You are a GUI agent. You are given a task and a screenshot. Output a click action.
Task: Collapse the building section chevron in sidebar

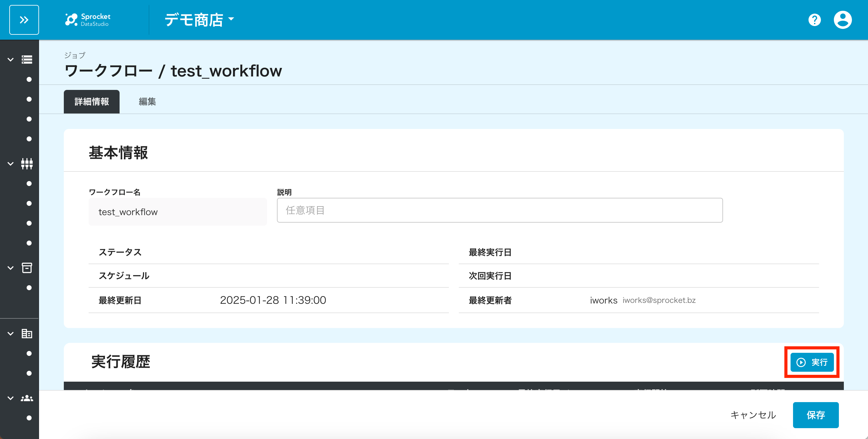click(x=11, y=334)
